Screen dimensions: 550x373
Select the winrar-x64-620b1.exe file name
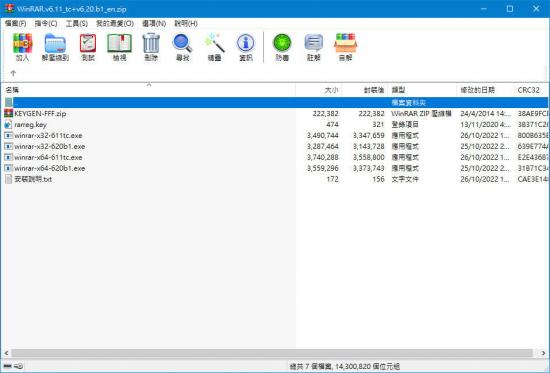click(x=49, y=168)
